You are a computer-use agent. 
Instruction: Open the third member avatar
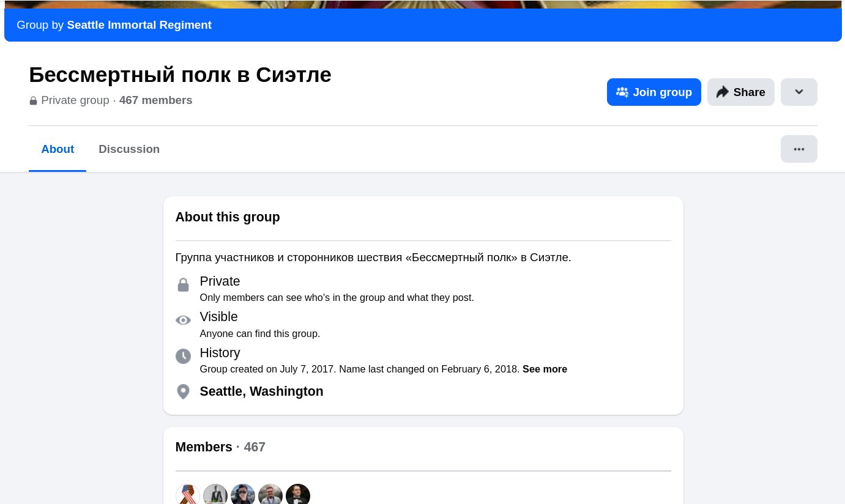[x=243, y=495]
